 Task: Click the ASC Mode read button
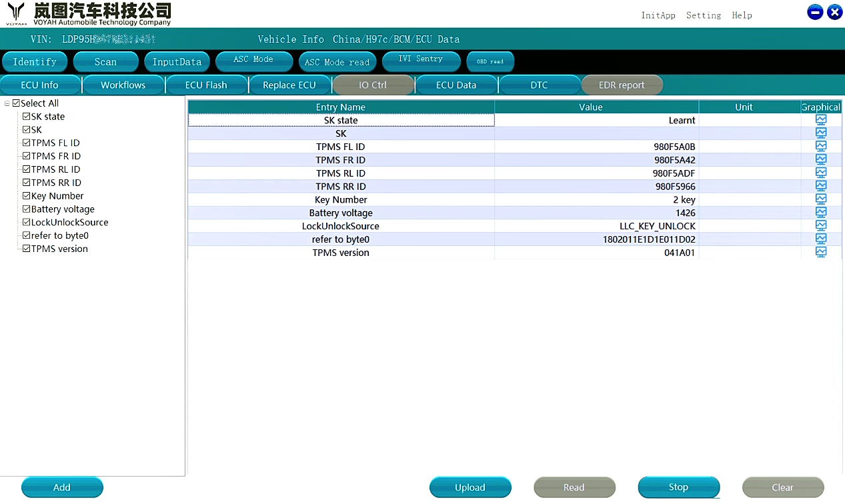coord(337,62)
